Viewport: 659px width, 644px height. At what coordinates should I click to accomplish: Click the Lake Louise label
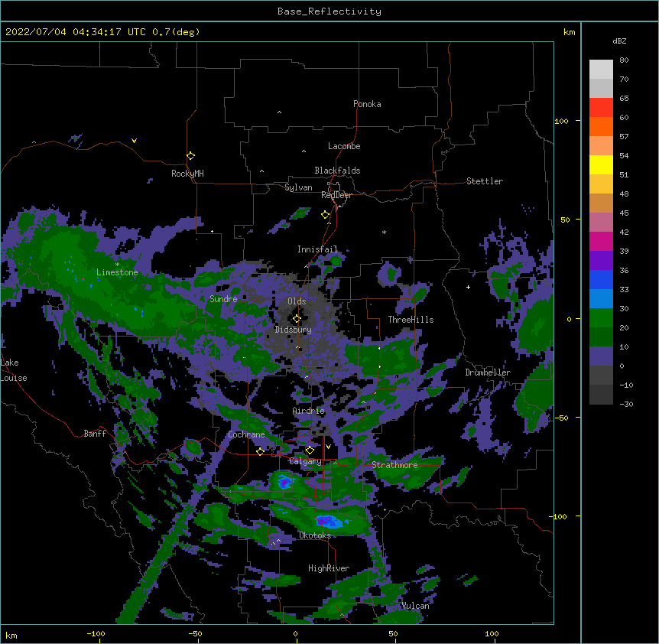pos(12,370)
